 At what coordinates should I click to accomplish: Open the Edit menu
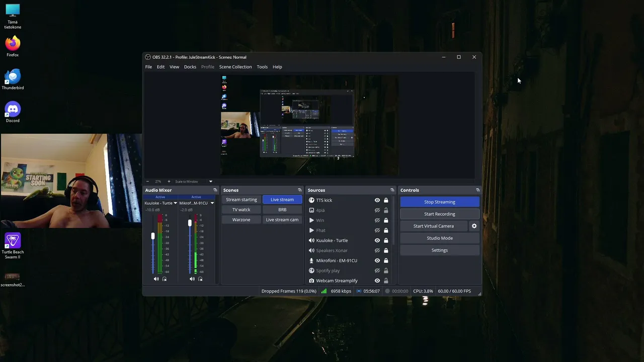click(160, 67)
